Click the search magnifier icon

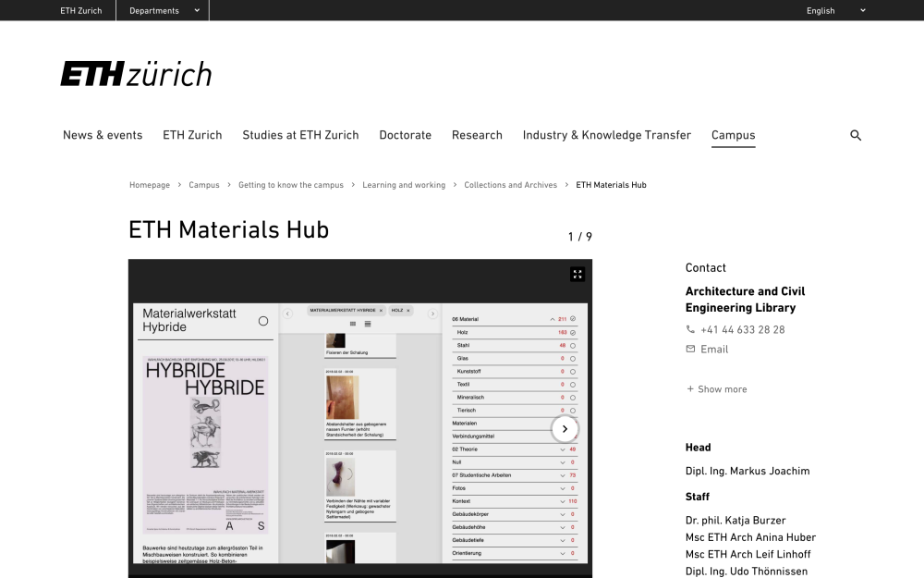(856, 135)
